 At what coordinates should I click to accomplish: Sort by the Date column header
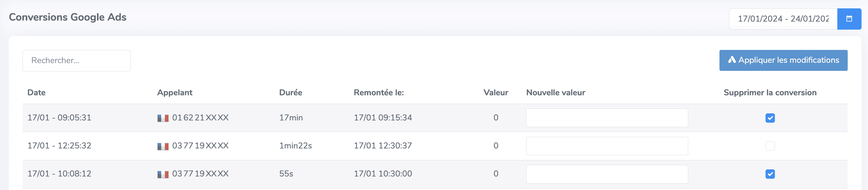[x=36, y=93]
